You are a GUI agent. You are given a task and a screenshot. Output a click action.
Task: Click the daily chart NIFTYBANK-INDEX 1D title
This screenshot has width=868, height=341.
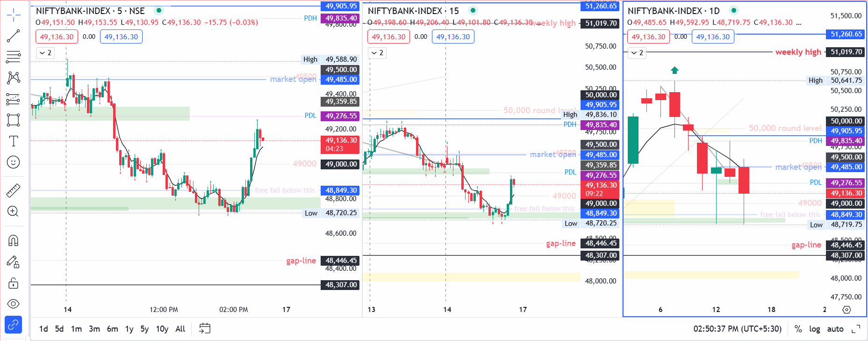674,11
